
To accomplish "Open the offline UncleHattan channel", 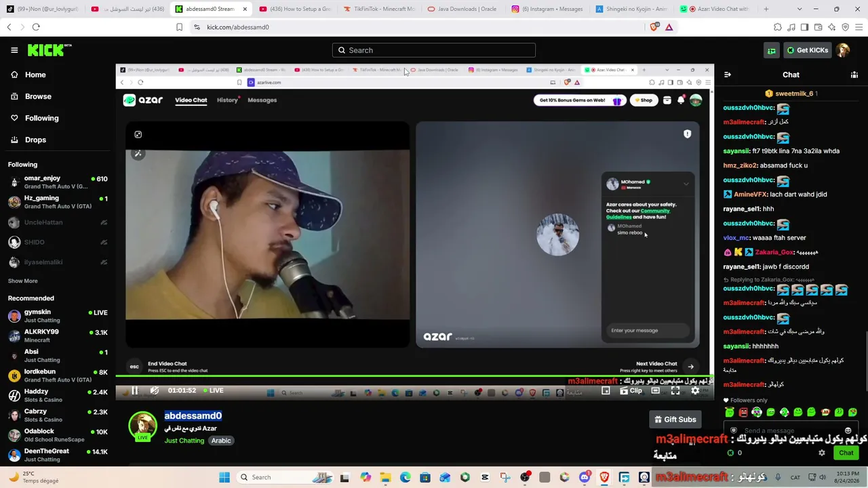I will tap(58, 222).
